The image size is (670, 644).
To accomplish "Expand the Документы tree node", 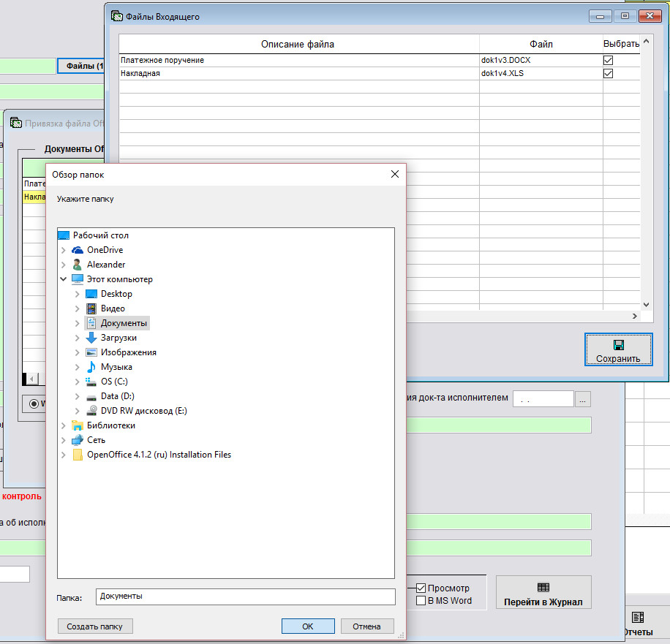I will 77,323.
